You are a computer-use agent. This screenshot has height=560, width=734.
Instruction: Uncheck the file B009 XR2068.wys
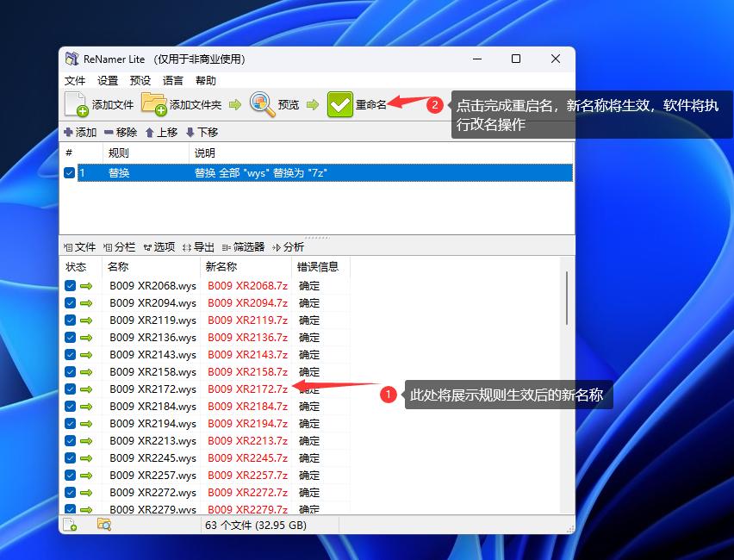71,286
